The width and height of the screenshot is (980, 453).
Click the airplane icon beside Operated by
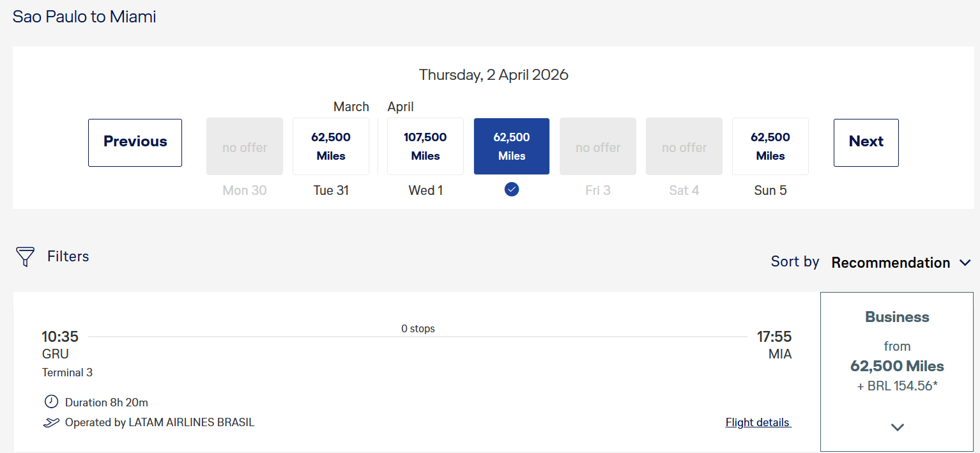click(x=51, y=423)
